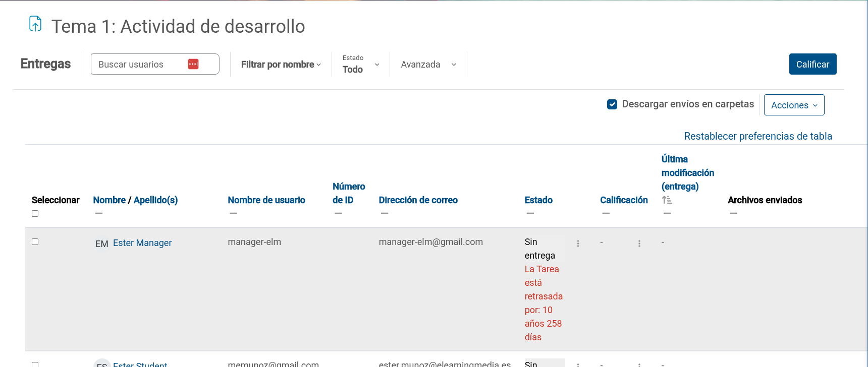The image size is (868, 367).
Task: Click the 'Sin entrega' status for Ester Manager
Action: 539,249
